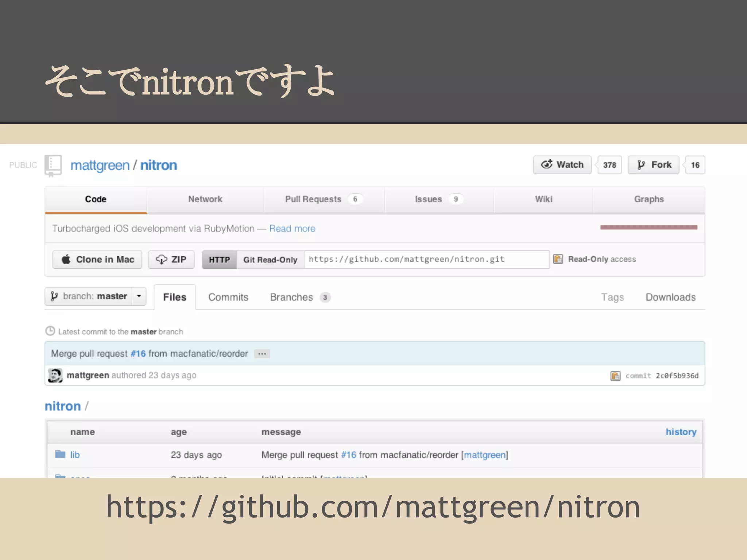Click the Issues count badge 9
Image resolution: width=747 pixels, height=560 pixels.
tap(456, 199)
